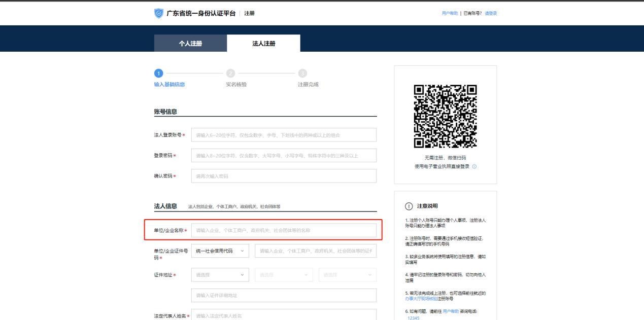Select the 法人注册 tab

pyautogui.click(x=264, y=43)
